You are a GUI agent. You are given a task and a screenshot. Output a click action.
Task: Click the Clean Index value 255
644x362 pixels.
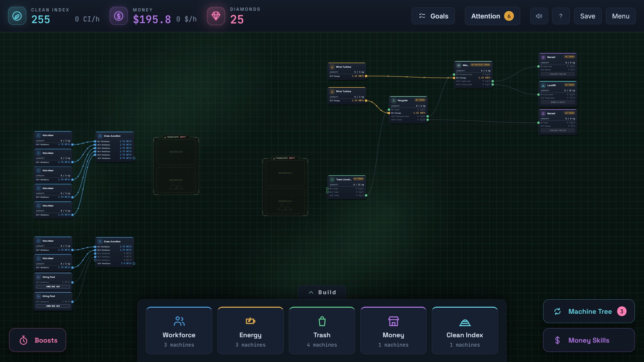point(41,19)
